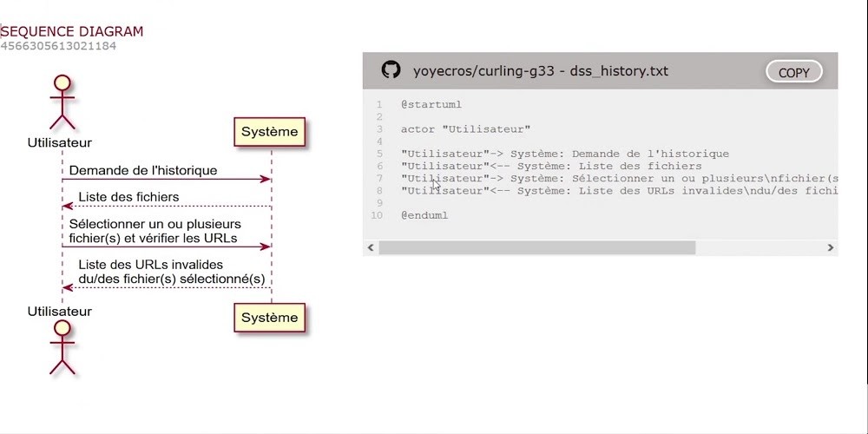Open the yoyecros/curling-g33 file title
Image resolution: width=868 pixels, height=434 pixels.
[x=541, y=71]
